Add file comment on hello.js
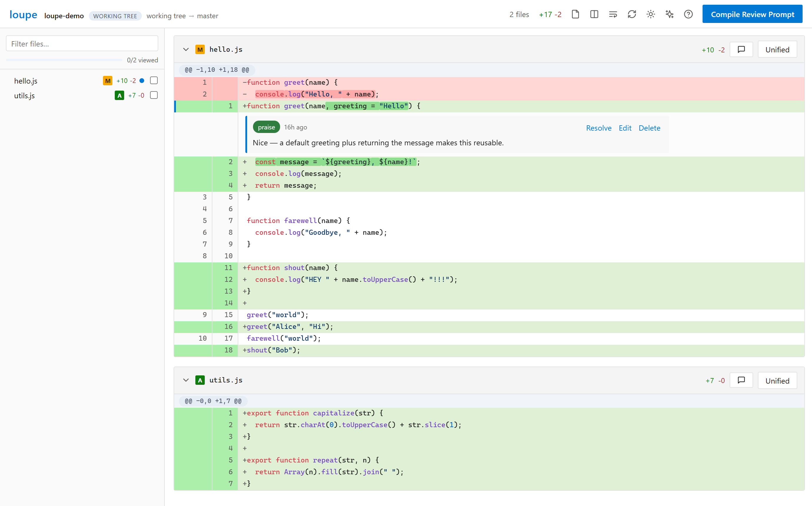Viewport: 812px width, 506px height. click(x=741, y=49)
